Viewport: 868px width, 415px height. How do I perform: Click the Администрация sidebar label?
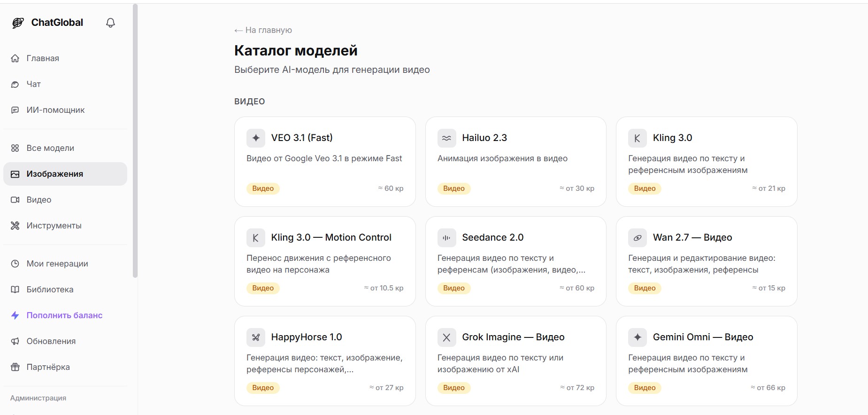38,398
